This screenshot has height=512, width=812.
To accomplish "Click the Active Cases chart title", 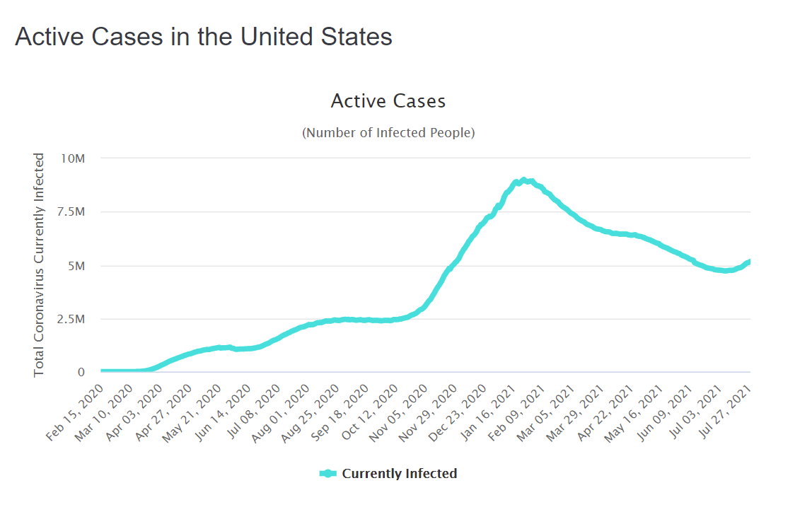I will [388, 101].
